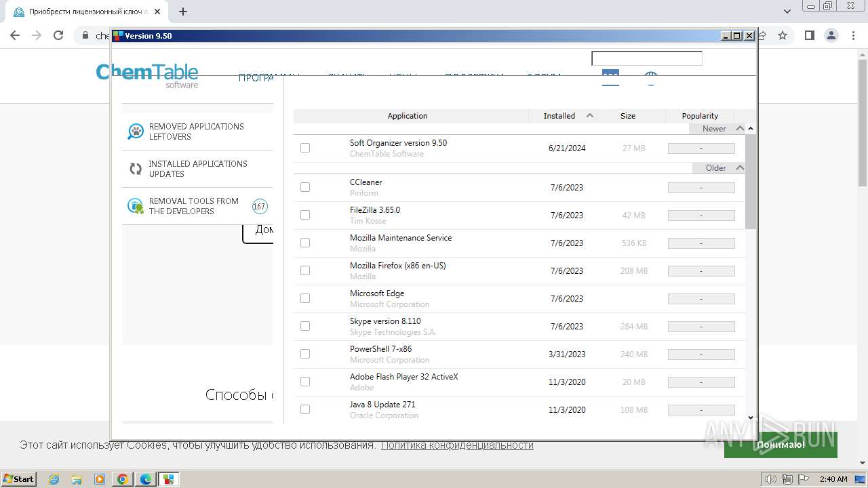Open Chrome profile avatar

[x=831, y=35]
